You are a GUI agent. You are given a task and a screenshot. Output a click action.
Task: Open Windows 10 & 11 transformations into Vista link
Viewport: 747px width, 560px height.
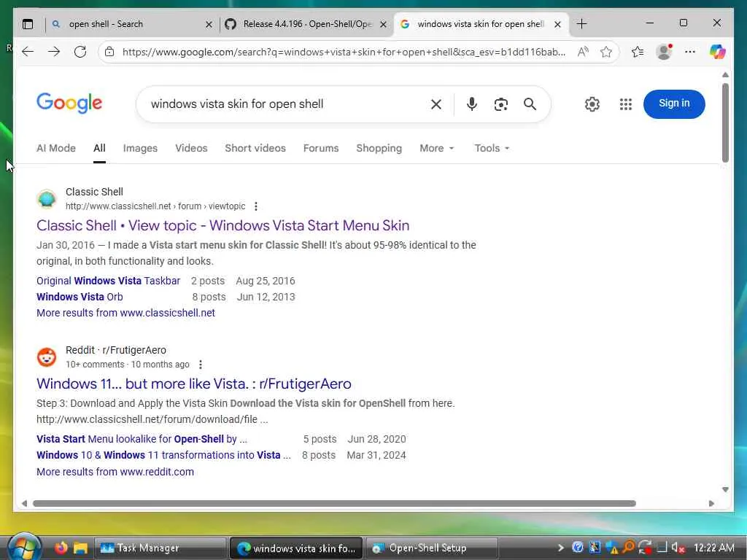[163, 455]
